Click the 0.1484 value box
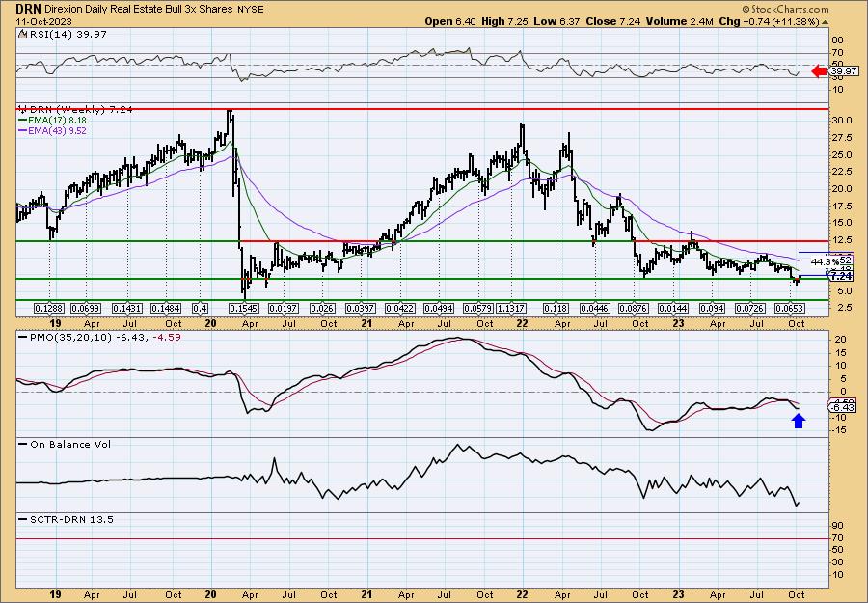868x603 pixels. point(166,308)
